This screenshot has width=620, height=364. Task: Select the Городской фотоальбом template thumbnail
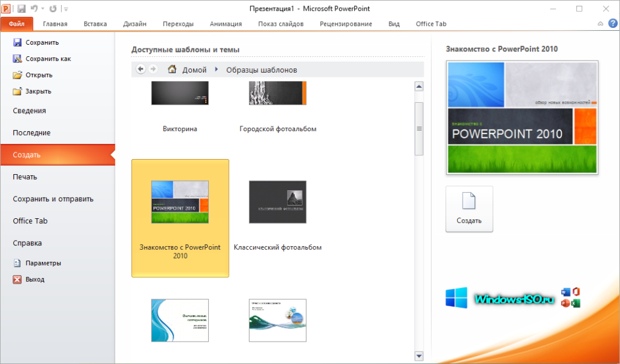[x=277, y=93]
